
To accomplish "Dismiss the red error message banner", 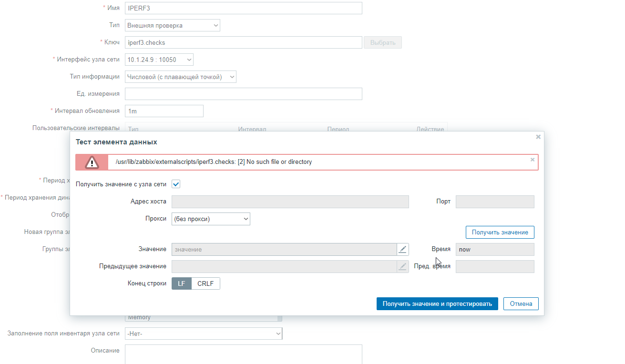I will point(533,160).
